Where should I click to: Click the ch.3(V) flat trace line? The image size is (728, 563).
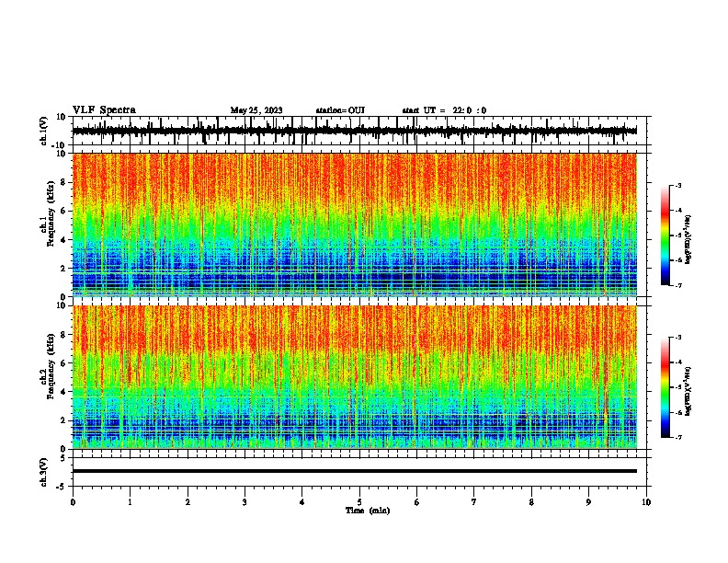[x=355, y=471]
